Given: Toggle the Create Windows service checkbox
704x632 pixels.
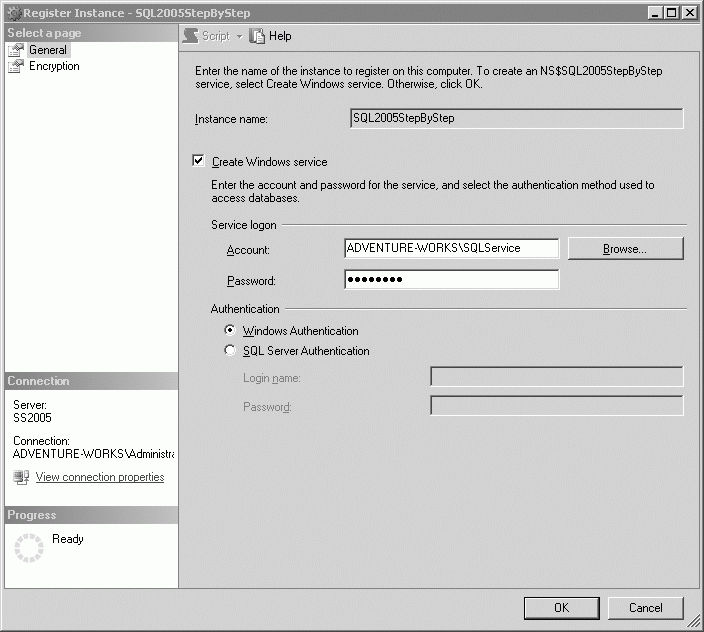Looking at the screenshot, I should click(x=198, y=161).
